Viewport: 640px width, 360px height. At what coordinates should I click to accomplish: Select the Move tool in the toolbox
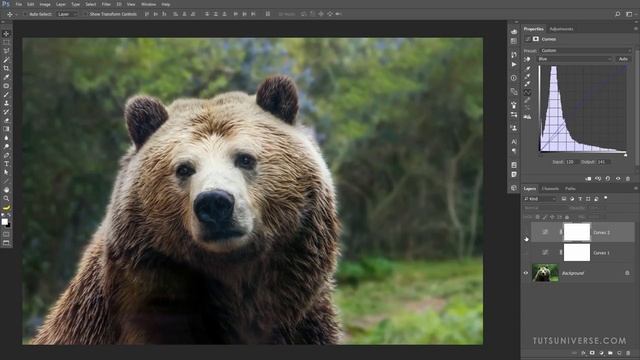point(6,34)
